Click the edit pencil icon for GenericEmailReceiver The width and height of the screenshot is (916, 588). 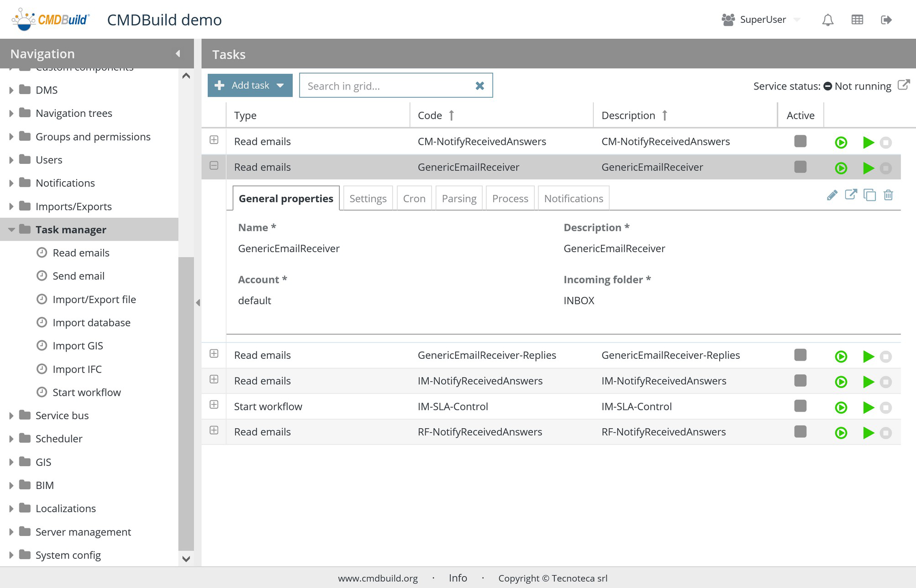832,195
